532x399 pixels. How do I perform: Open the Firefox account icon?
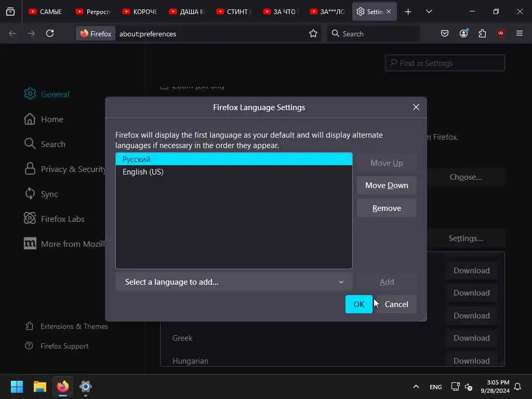pos(463,33)
